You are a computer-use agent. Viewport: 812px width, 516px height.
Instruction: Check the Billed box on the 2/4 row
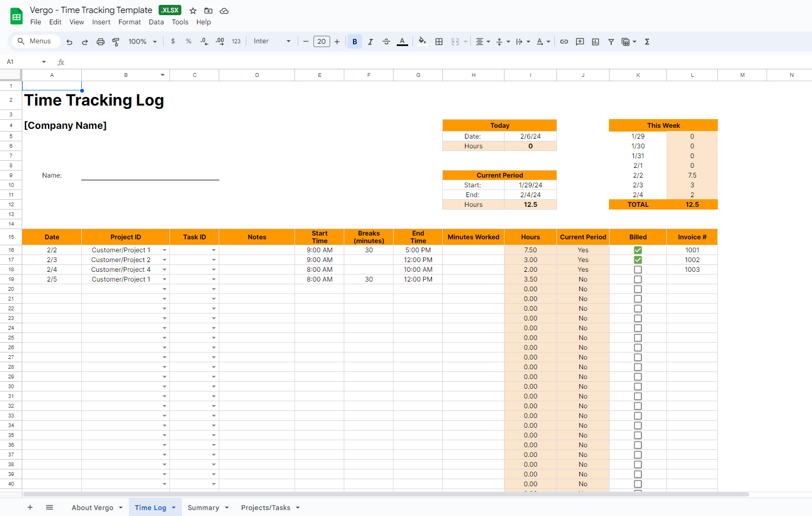(x=638, y=269)
